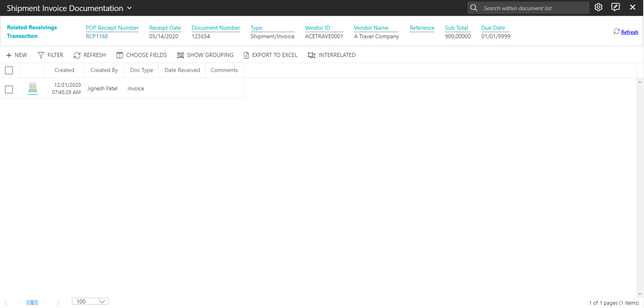Sort by the Created column header
This screenshot has height=308, width=644.
(64, 70)
